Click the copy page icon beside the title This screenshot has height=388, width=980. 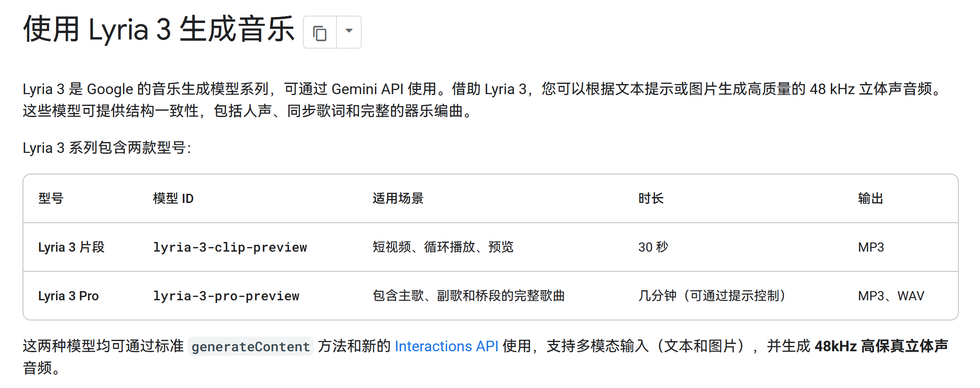tap(319, 33)
